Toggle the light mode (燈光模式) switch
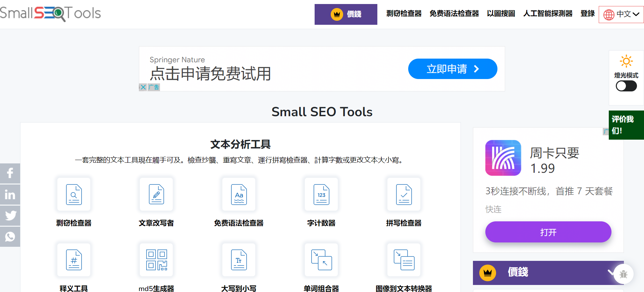This screenshot has width=644, height=292. pyautogui.click(x=626, y=86)
